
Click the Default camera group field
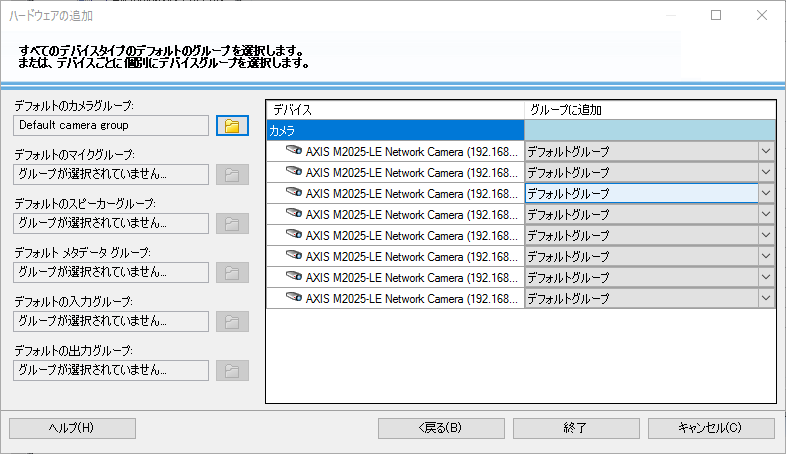click(111, 125)
